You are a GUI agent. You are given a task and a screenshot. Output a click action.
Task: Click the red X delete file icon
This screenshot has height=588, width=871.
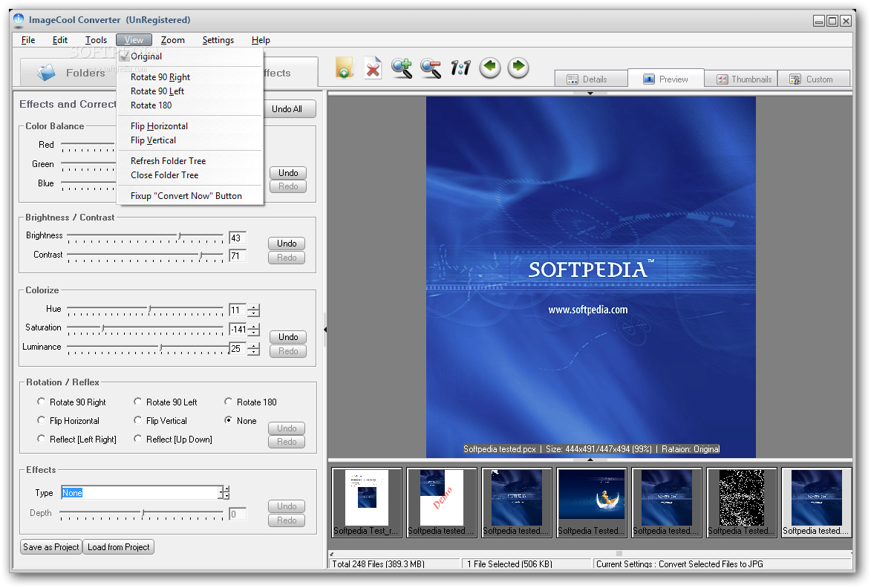coord(373,68)
